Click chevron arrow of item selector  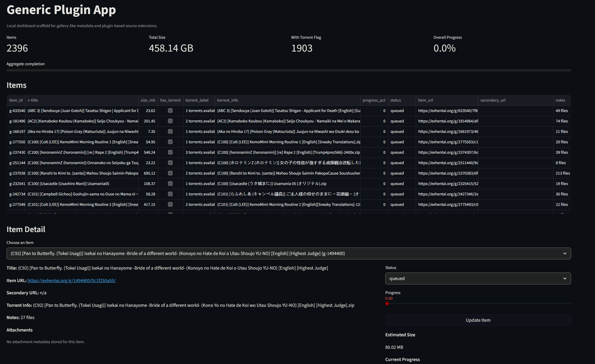coord(565,253)
